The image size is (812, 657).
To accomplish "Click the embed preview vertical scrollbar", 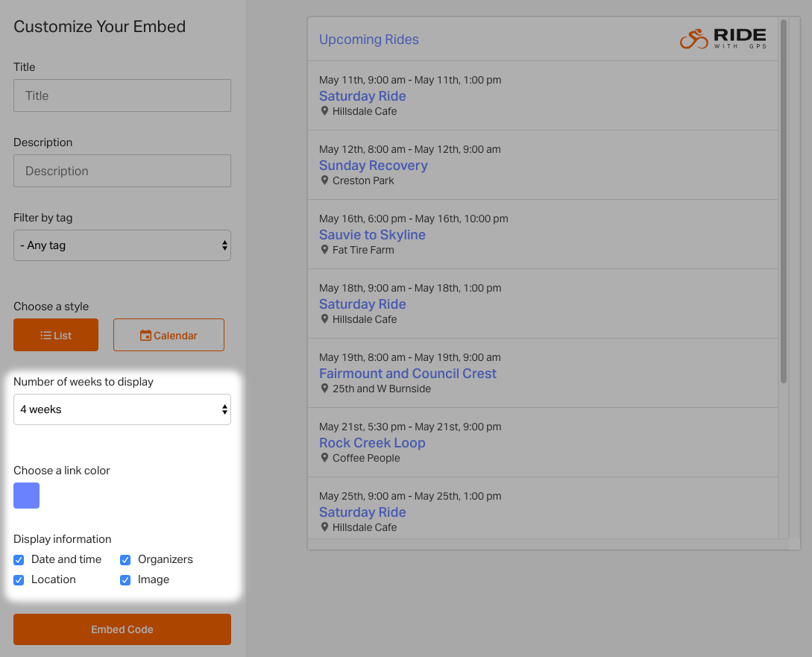I will click(784, 201).
